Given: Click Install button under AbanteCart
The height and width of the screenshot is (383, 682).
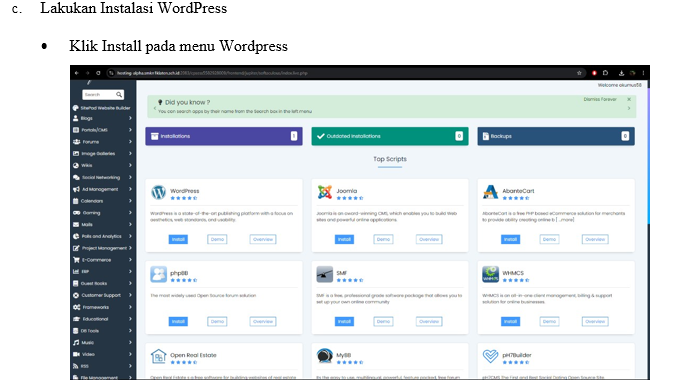Looking at the screenshot, I should 510,240.
